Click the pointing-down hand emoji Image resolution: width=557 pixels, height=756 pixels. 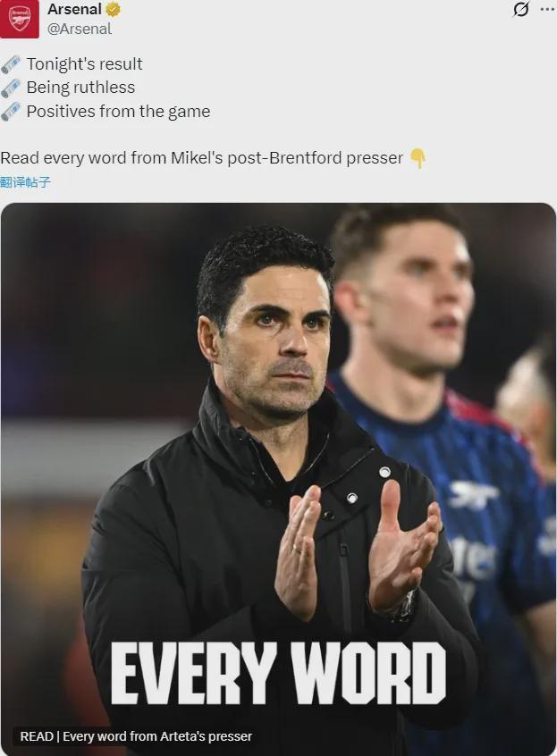click(418, 159)
